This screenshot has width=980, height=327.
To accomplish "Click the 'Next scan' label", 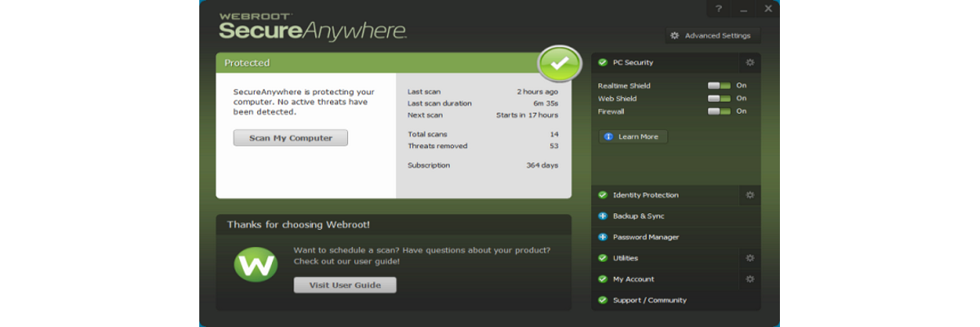I will click(425, 115).
